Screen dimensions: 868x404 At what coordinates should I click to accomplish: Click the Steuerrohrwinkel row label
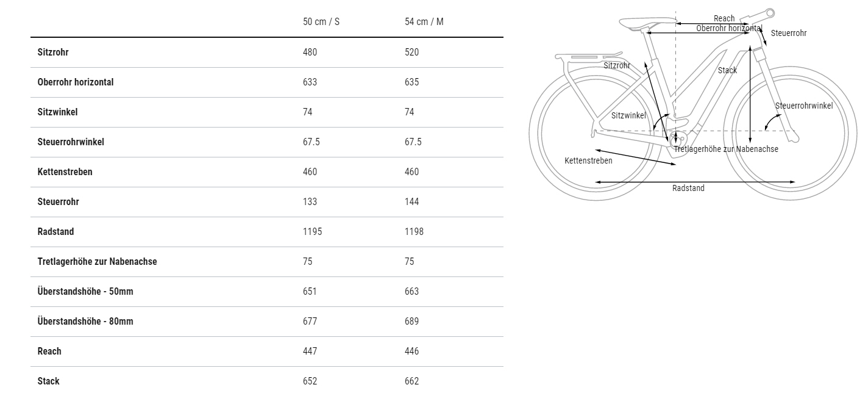tap(71, 142)
